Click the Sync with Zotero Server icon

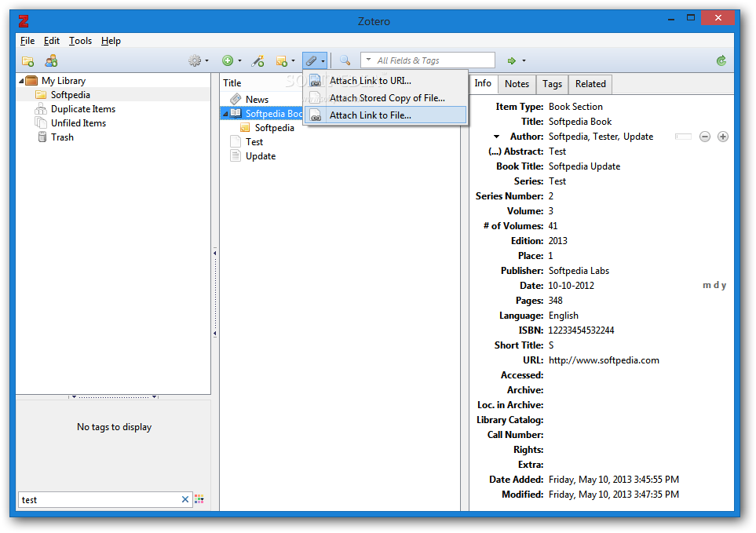[x=721, y=60]
